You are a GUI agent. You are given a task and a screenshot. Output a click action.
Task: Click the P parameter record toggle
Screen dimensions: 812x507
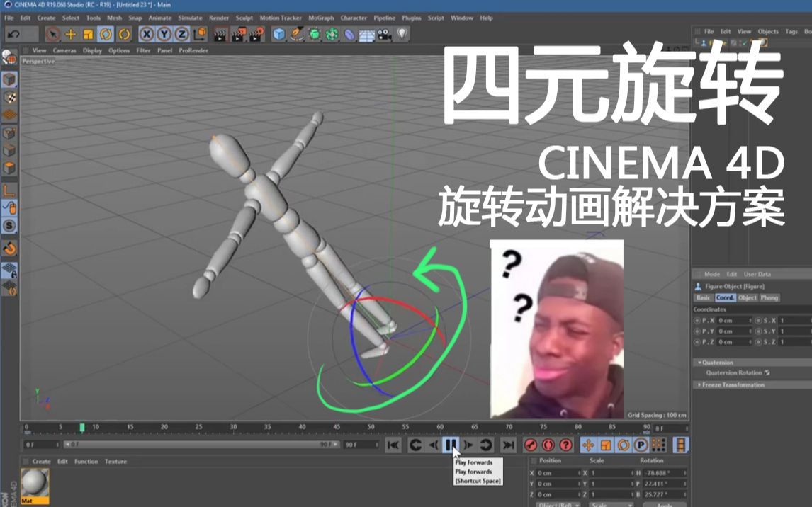coord(641,446)
